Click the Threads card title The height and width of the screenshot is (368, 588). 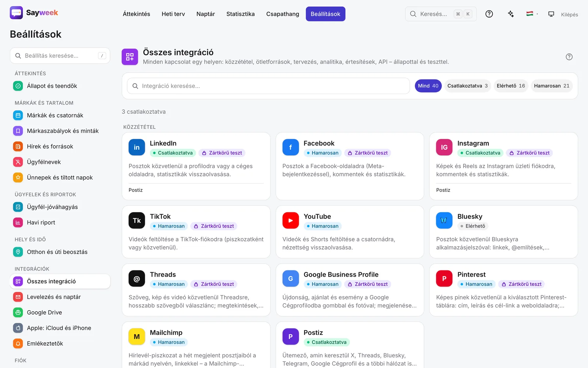click(163, 275)
